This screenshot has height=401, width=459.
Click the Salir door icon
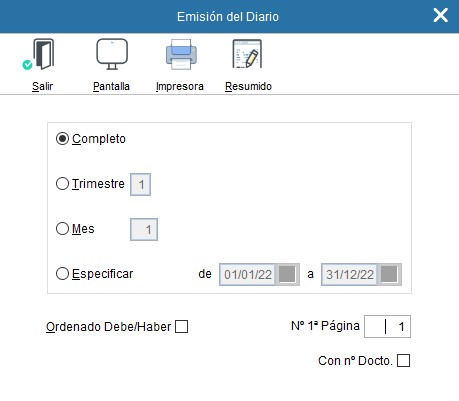tap(40, 54)
